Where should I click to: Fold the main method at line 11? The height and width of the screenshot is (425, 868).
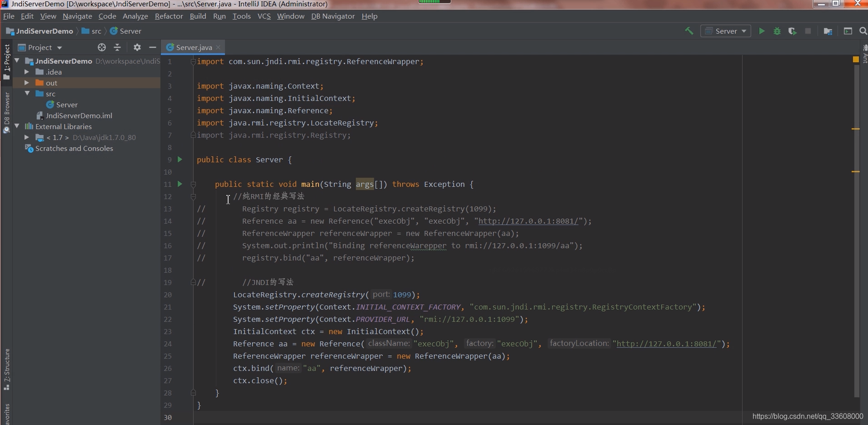point(193,184)
